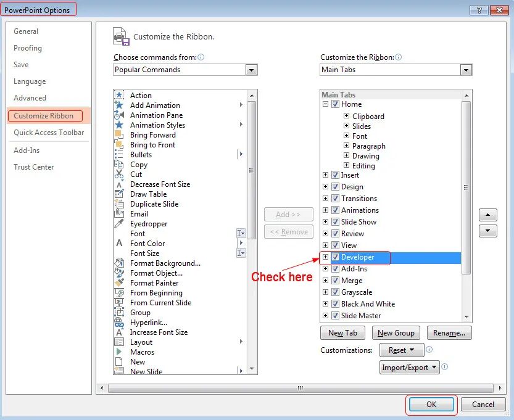The image size is (514, 420).
Task: Click the Bullets list icon
Action: 119,154
